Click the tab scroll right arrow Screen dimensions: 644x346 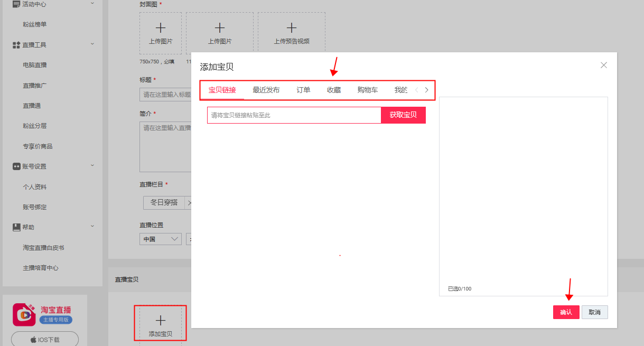(x=427, y=90)
